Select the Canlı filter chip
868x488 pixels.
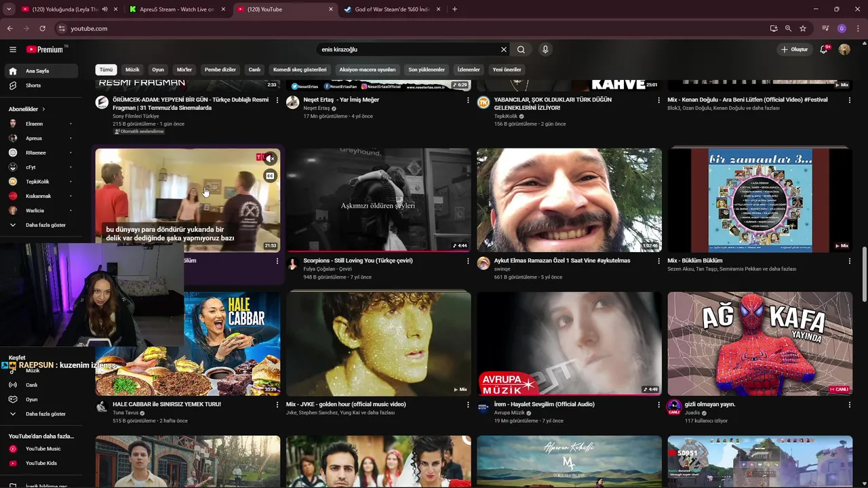254,70
